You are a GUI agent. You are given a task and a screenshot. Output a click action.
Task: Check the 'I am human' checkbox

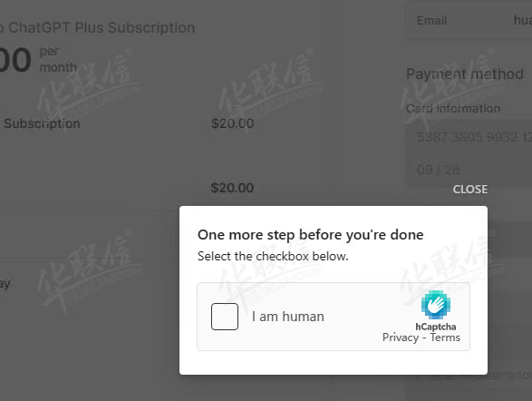(x=224, y=317)
